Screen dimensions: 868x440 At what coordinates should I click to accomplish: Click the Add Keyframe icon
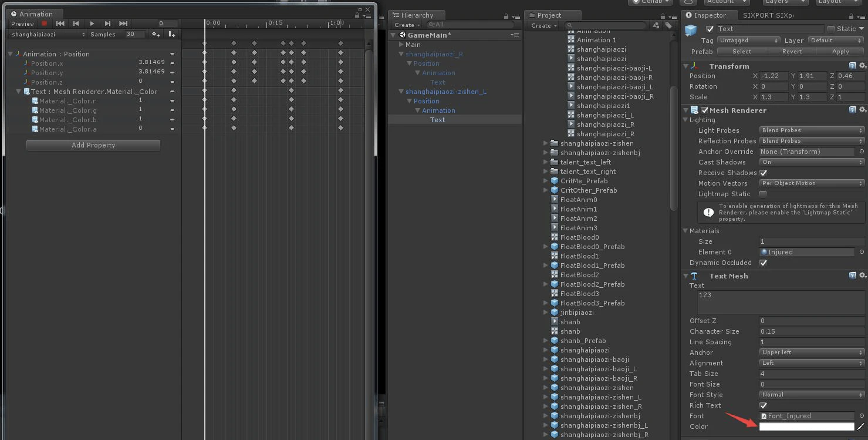click(x=156, y=34)
